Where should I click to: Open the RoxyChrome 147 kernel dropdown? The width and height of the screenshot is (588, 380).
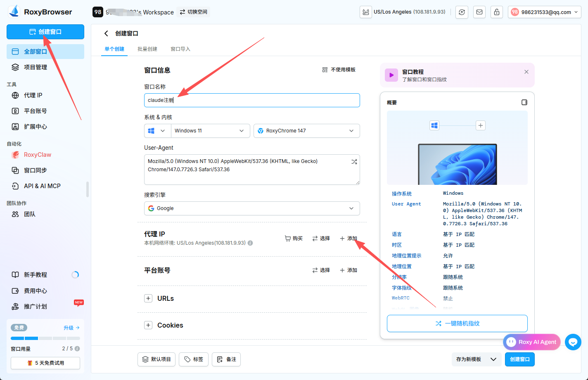tap(307, 131)
